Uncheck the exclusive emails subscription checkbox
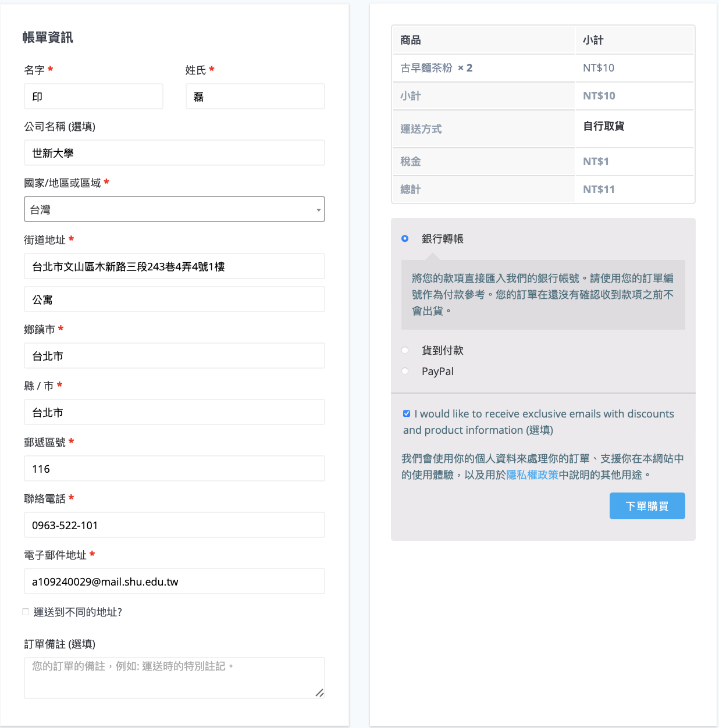The width and height of the screenshot is (719, 728). [x=407, y=413]
